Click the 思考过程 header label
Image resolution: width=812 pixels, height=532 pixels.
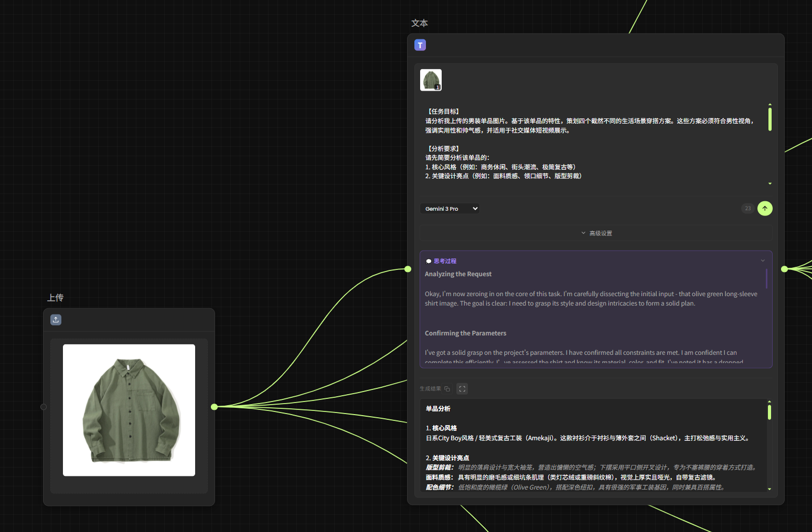(445, 261)
